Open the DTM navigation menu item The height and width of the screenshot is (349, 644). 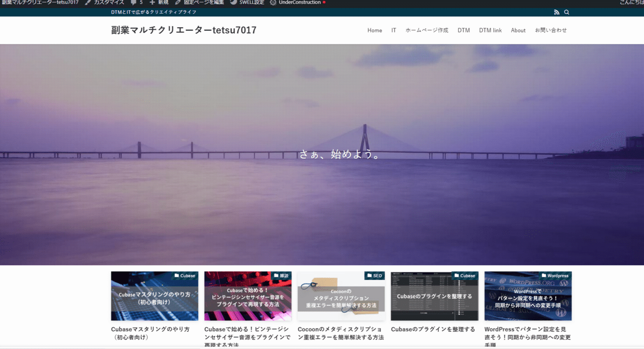point(463,30)
